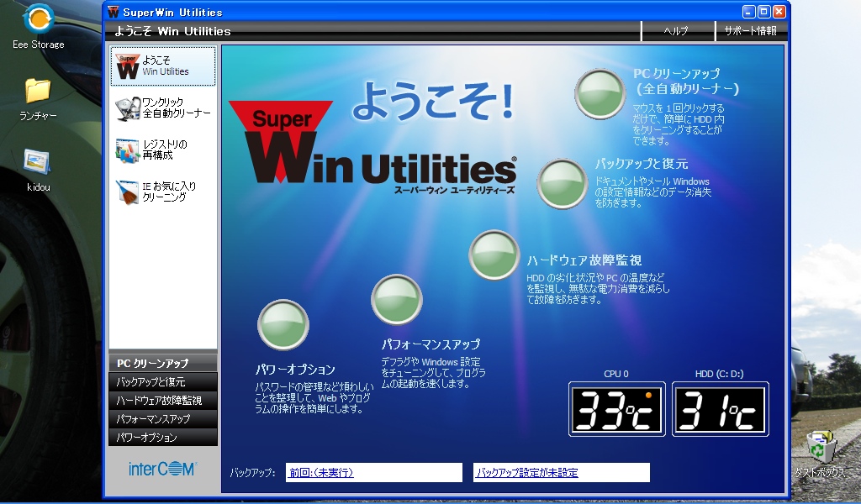Select the ランチャー desktop folder
This screenshot has height=504, width=861.
(38, 99)
